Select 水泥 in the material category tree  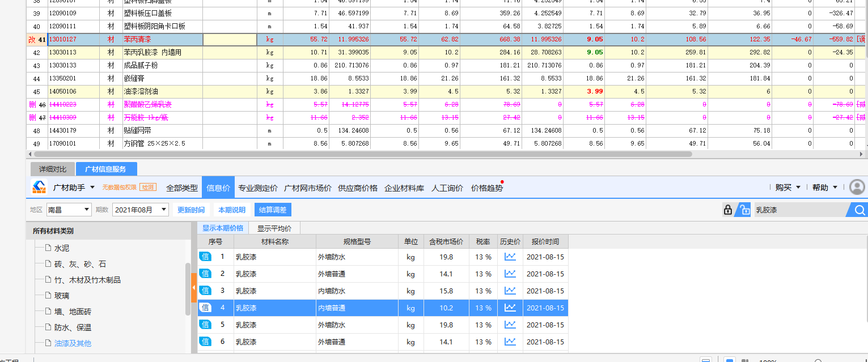(x=62, y=248)
